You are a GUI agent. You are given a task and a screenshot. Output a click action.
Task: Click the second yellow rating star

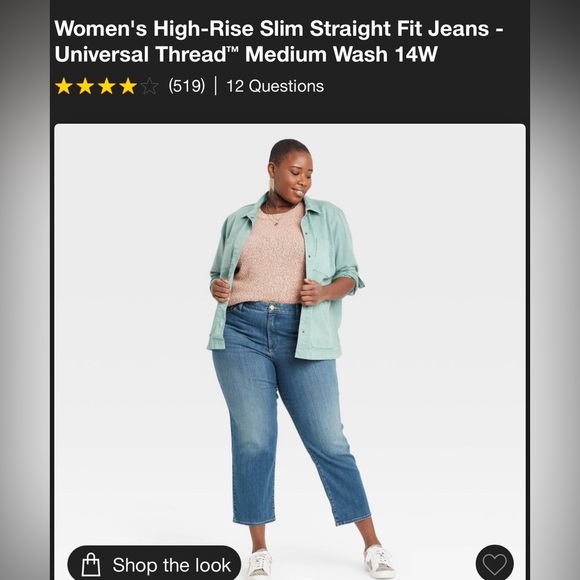(x=85, y=86)
